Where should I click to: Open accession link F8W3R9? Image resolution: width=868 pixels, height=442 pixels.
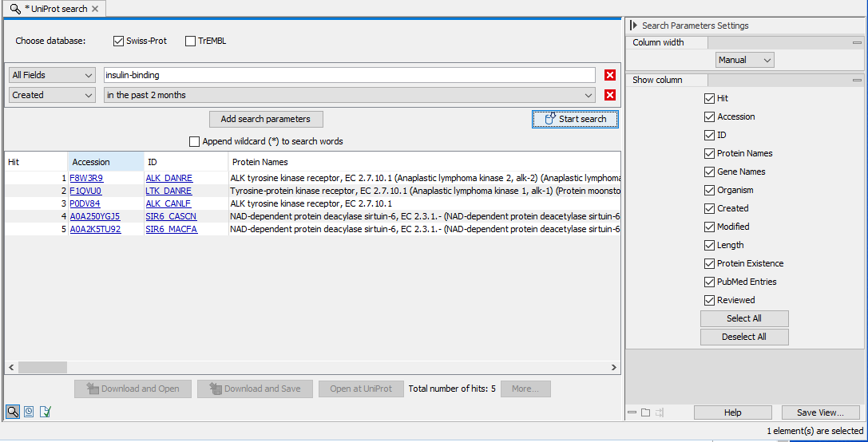pos(86,178)
